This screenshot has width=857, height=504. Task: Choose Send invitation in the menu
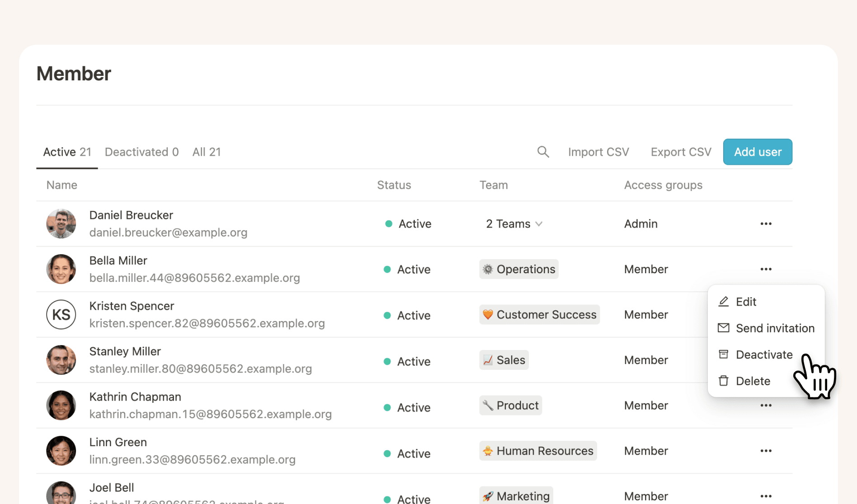[x=775, y=328]
